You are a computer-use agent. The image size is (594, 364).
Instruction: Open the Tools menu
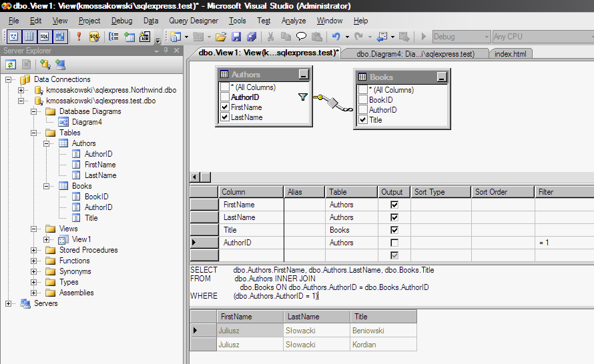[237, 21]
